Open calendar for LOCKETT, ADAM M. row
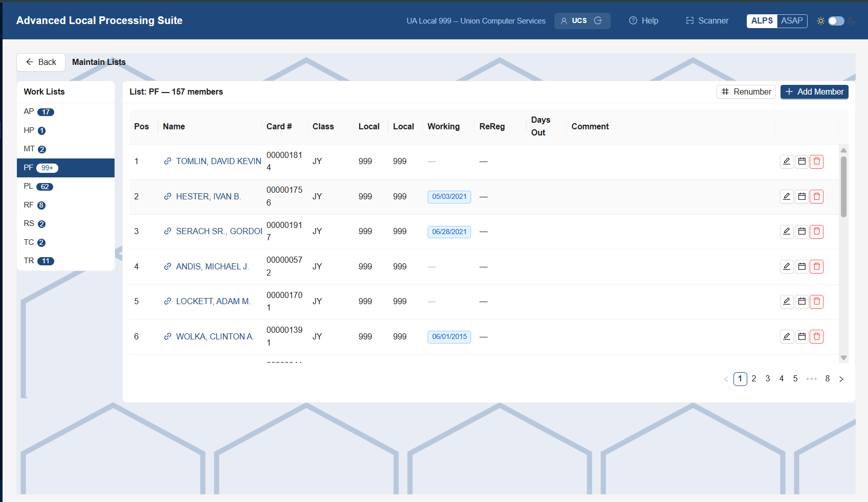Screen dimensions: 868x502 (x=802, y=302)
